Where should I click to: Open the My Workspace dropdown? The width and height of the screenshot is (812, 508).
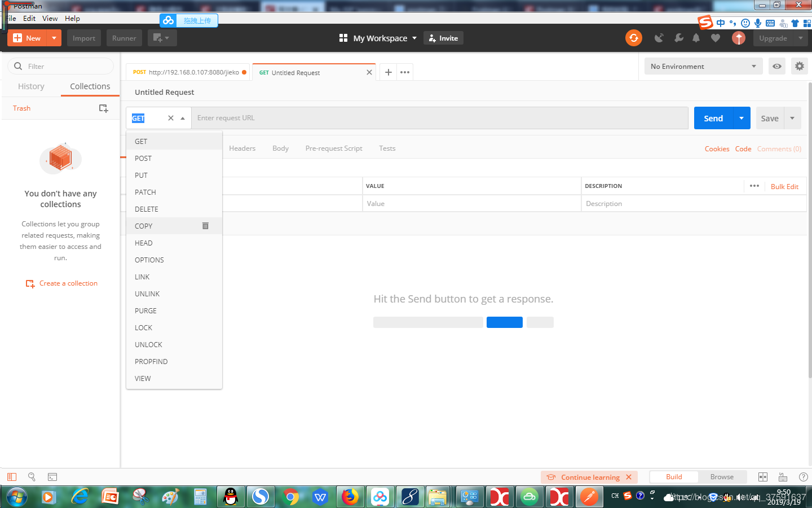coord(378,38)
